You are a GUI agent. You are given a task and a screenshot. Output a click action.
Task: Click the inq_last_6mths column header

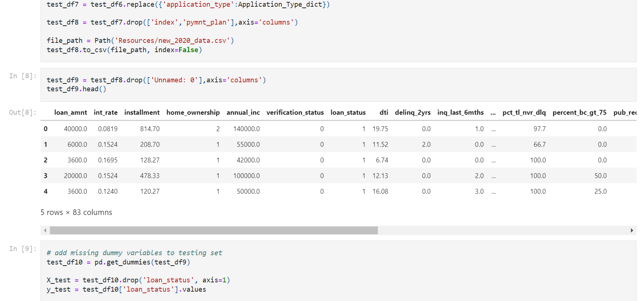[460, 113]
